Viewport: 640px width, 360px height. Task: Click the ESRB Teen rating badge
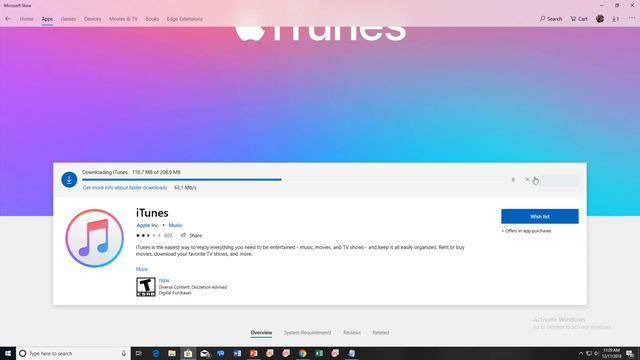pyautogui.click(x=146, y=287)
